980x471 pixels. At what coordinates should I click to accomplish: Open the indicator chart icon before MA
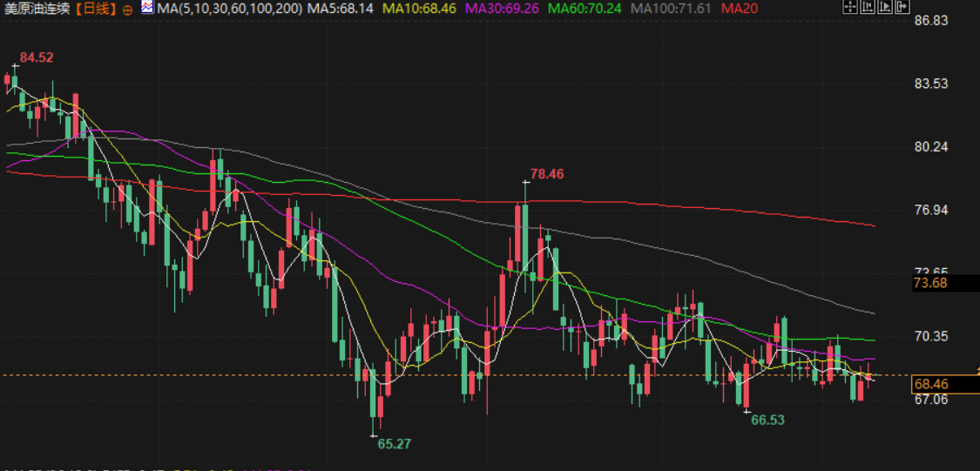147,8
